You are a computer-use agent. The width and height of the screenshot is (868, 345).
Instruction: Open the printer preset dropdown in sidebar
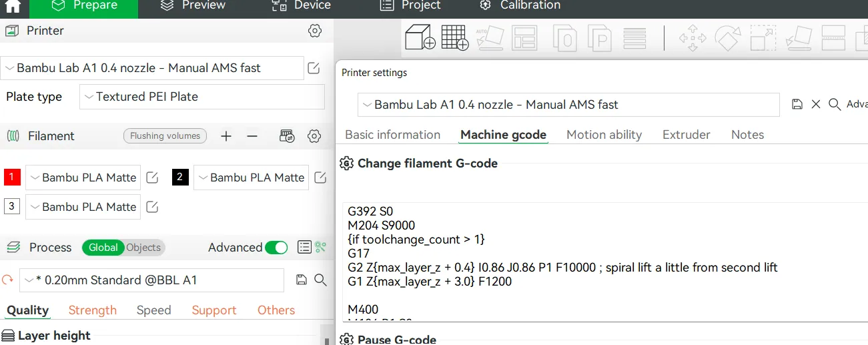click(x=152, y=68)
